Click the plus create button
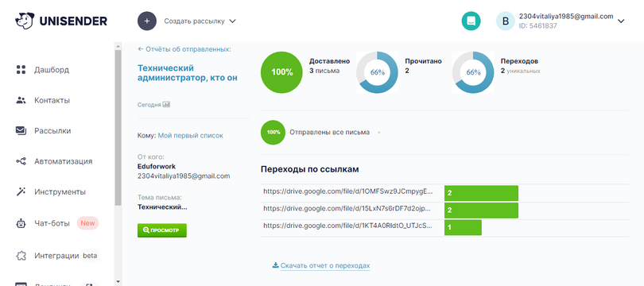 [x=147, y=21]
